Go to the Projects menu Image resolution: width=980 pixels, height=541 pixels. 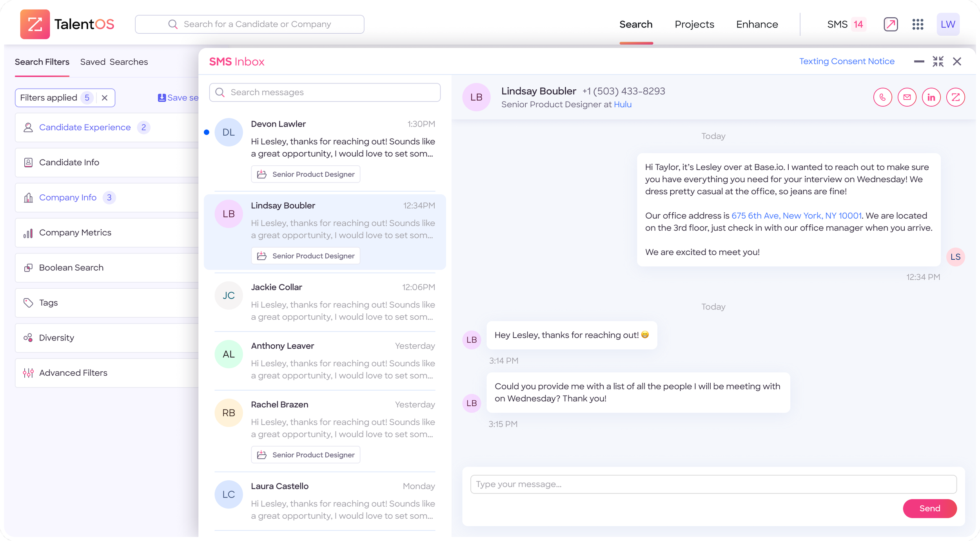click(694, 24)
